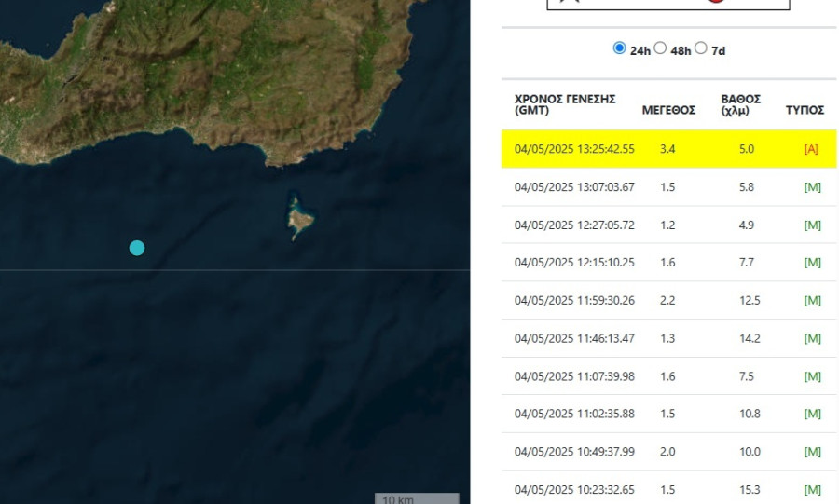Screen dimensions: 839x504
Task: Select the 24h time range radio button
Action: (x=619, y=48)
